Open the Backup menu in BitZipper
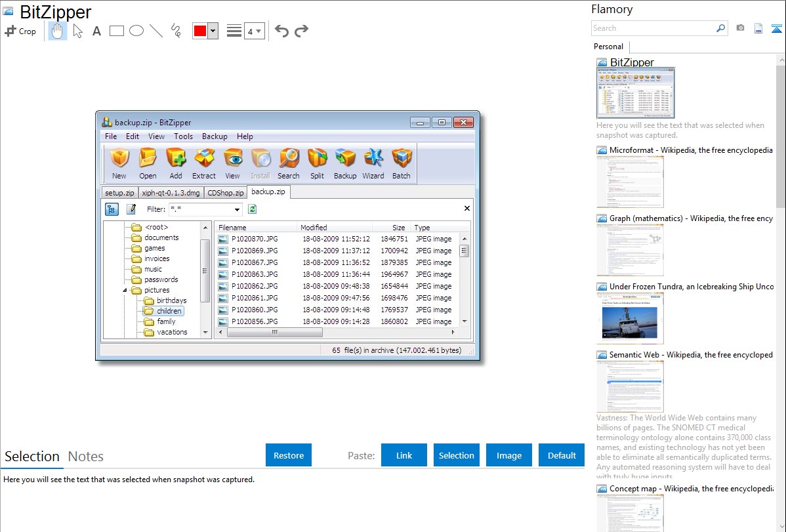Viewport: 786px width, 532px height. 215,136
